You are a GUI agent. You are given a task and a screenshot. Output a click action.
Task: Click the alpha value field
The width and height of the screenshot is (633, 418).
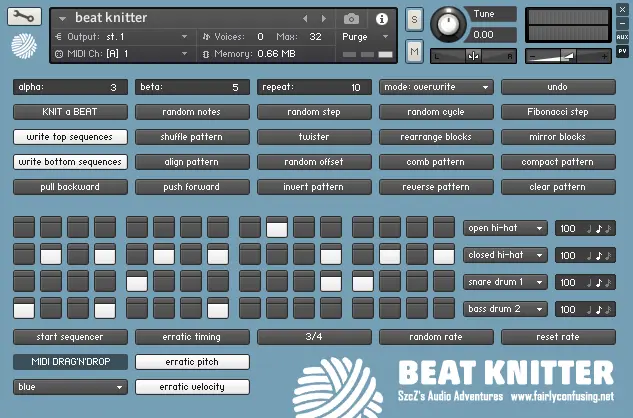click(70, 87)
